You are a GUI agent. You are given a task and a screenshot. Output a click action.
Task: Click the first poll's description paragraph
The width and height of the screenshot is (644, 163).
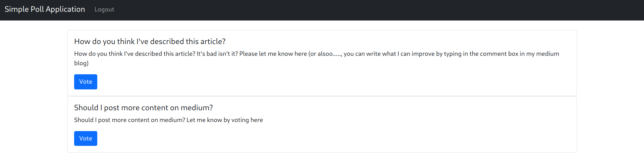click(x=317, y=58)
